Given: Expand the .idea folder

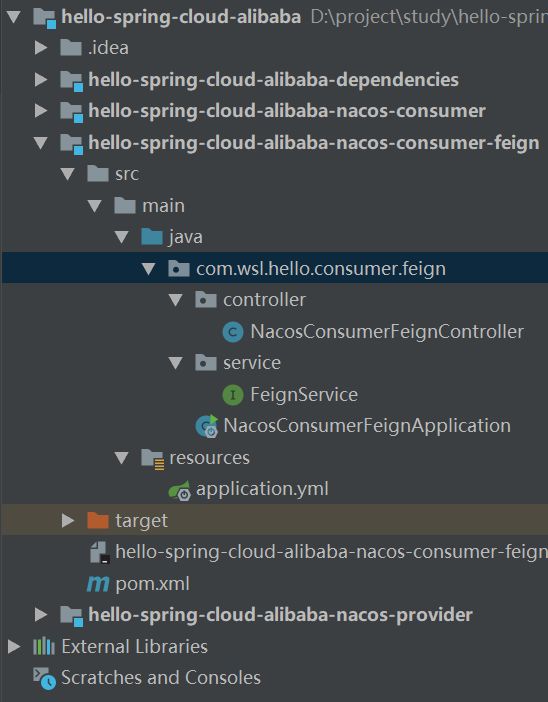Looking at the screenshot, I should click(x=41, y=47).
